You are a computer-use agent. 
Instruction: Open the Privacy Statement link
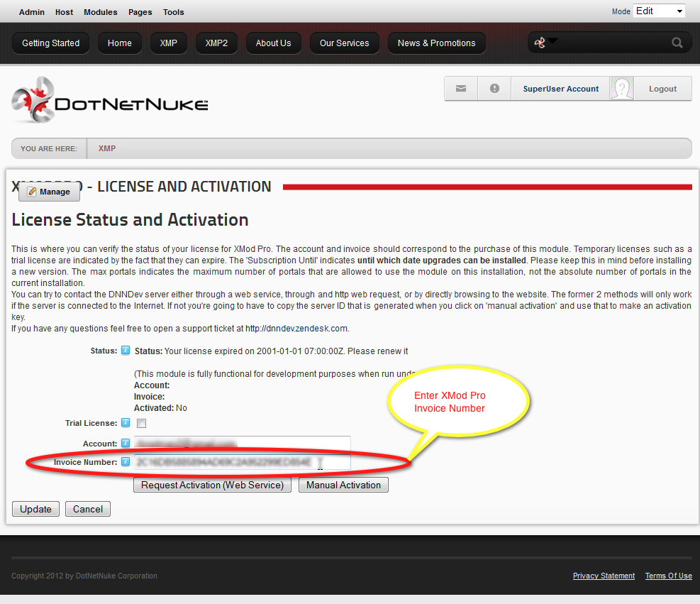tap(604, 576)
